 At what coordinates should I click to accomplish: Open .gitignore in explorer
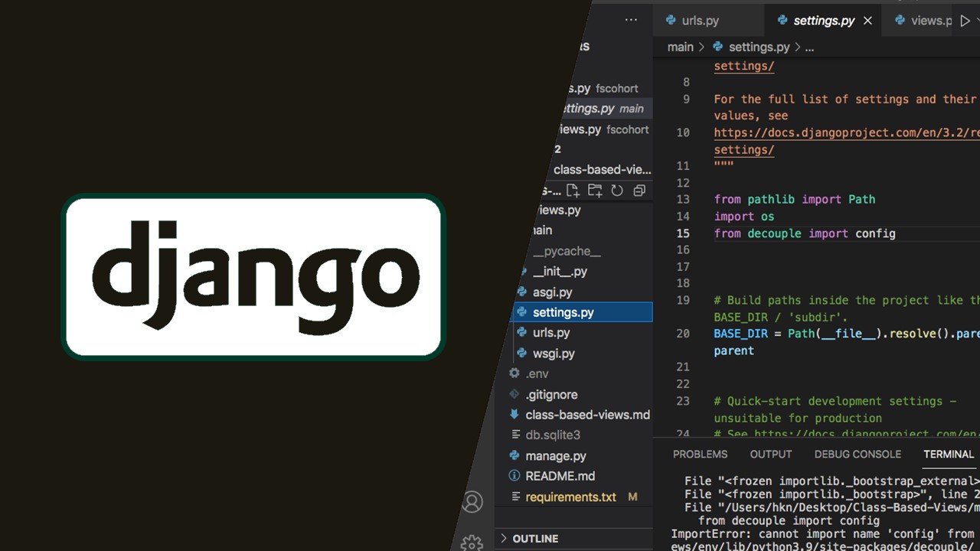551,394
